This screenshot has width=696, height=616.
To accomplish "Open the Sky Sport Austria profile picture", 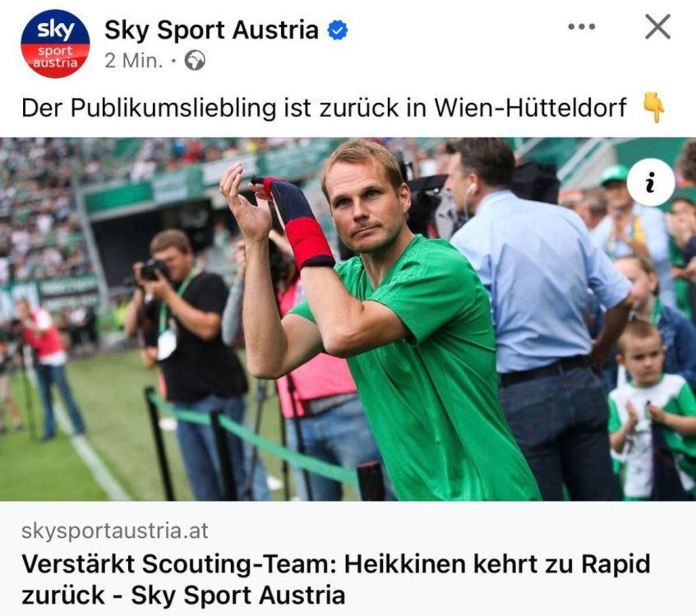I will [55, 44].
